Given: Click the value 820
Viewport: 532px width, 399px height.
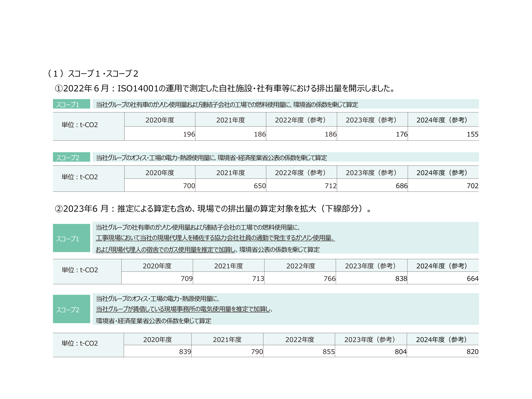Looking at the screenshot, I should pyautogui.click(x=472, y=352).
